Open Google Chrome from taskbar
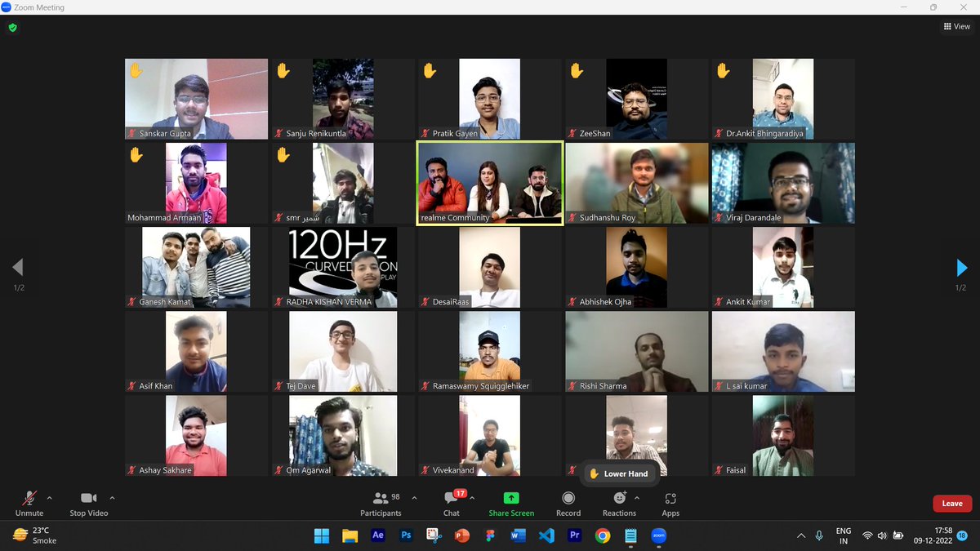Screen dimensions: 980x551 602,535
